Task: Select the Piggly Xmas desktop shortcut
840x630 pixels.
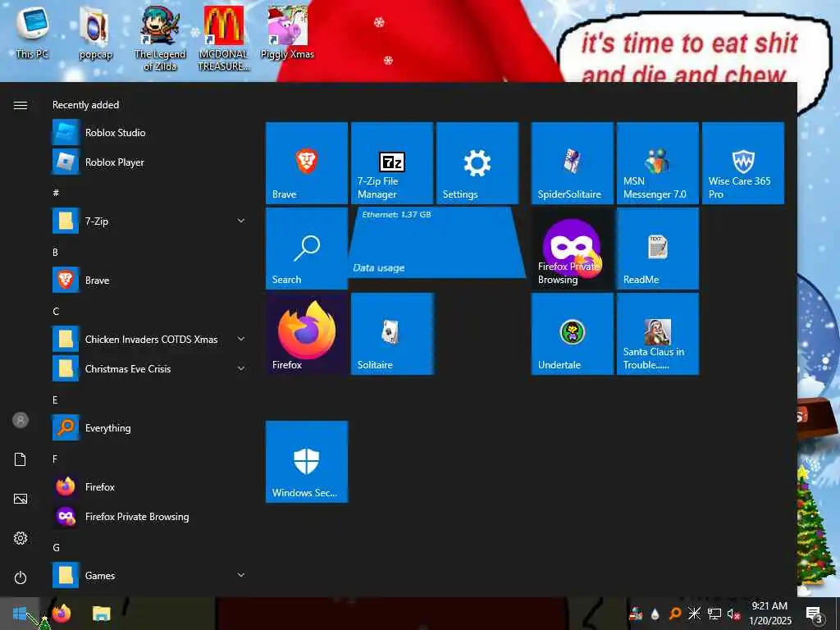Action: [287, 33]
